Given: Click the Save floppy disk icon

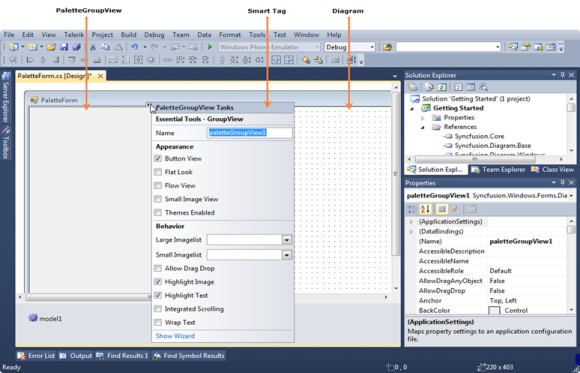Looking at the screenshot, I should point(64,47).
